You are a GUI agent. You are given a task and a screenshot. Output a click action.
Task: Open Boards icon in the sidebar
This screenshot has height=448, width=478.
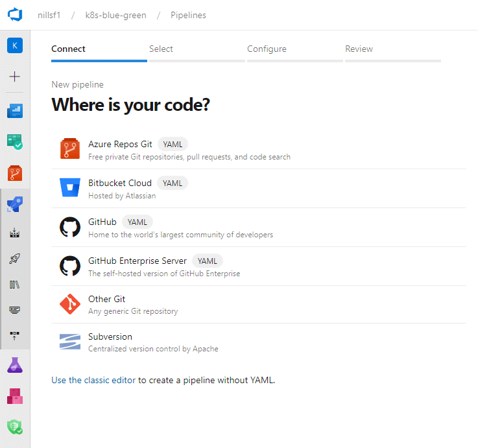(15, 142)
